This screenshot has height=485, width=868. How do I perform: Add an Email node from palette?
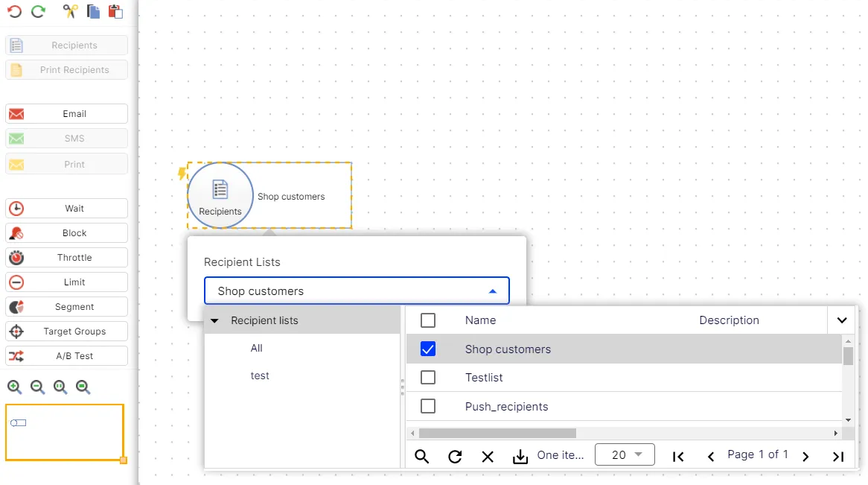[66, 114]
